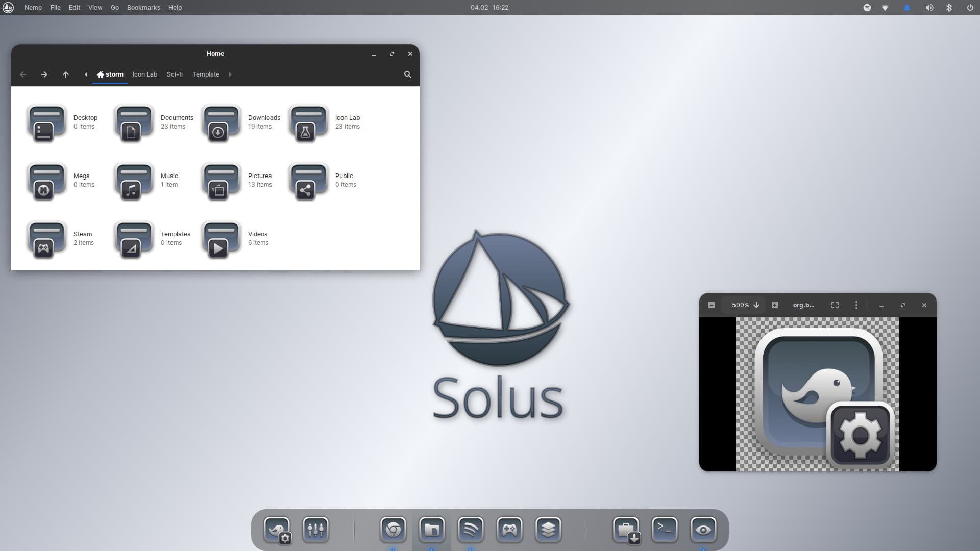The width and height of the screenshot is (980, 551).
Task: Open the layers stack app in dock
Action: [548, 530]
